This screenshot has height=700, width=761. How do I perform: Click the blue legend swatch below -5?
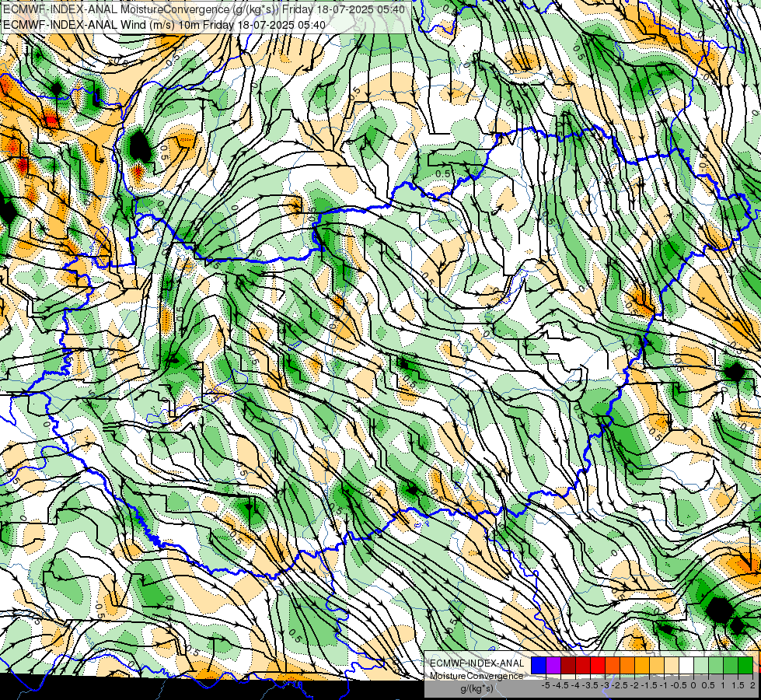pos(539,666)
